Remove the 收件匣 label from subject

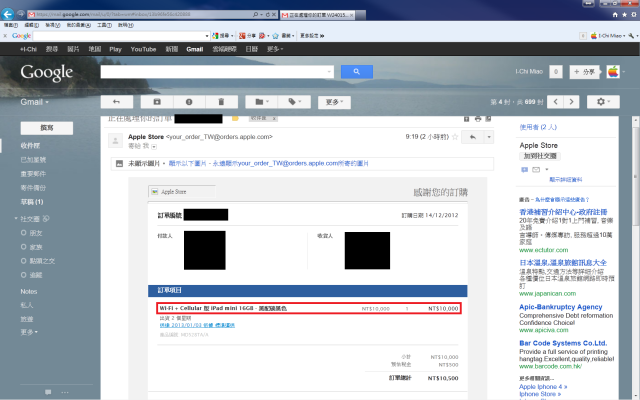coord(274,119)
